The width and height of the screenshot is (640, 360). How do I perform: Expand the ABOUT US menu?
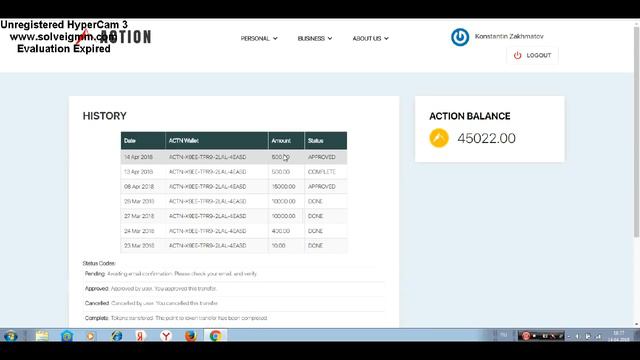[371, 38]
